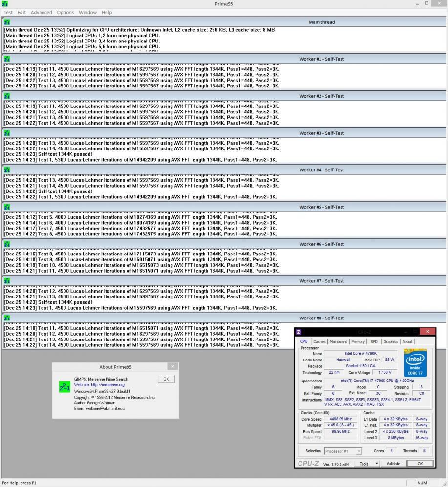The image size is (448, 487).
Task: Open the Test menu
Action: 8,12
